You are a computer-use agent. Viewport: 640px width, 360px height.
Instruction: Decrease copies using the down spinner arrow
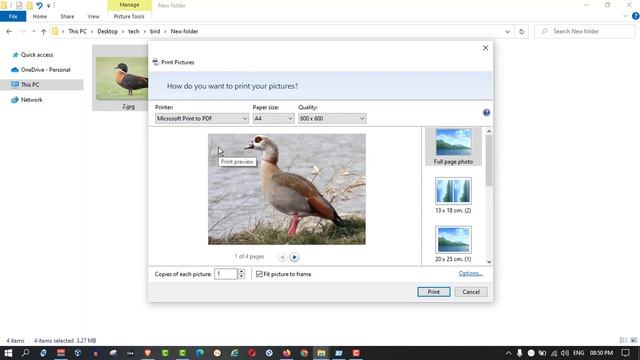[x=241, y=277]
